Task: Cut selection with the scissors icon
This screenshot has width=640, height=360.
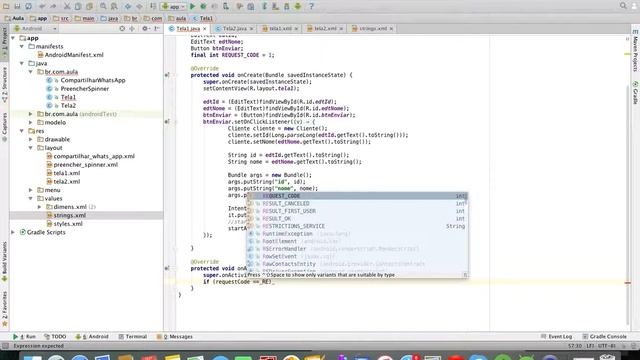Action: point(67,6)
